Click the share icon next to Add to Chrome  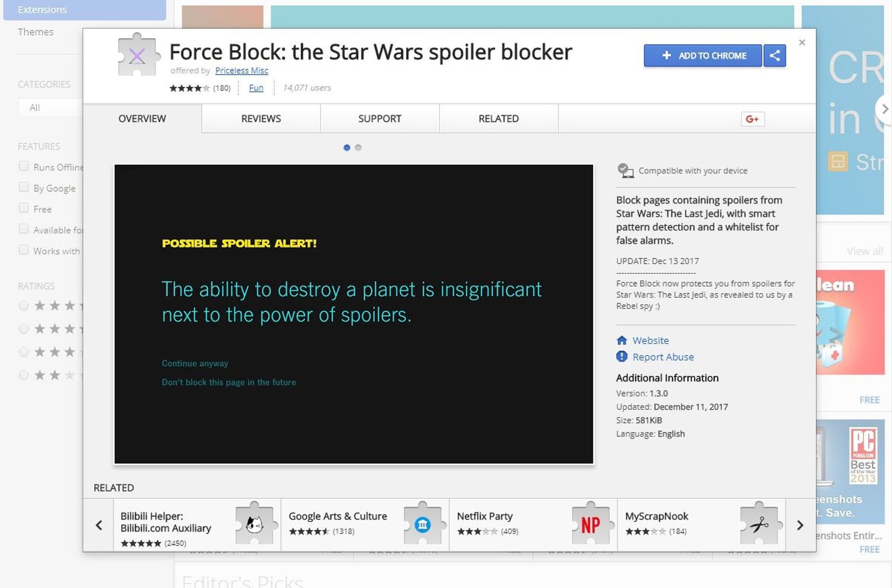tap(774, 56)
